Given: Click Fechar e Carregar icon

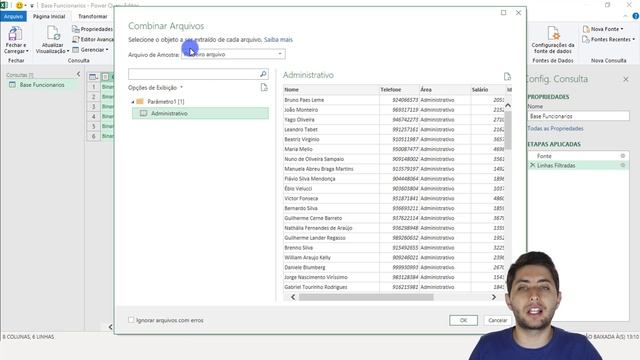Looking at the screenshot, I should pyautogui.click(x=15, y=33).
